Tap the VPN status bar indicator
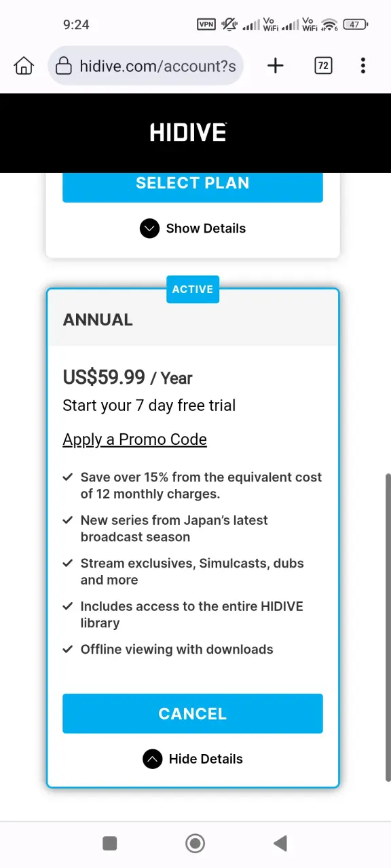 click(x=206, y=24)
